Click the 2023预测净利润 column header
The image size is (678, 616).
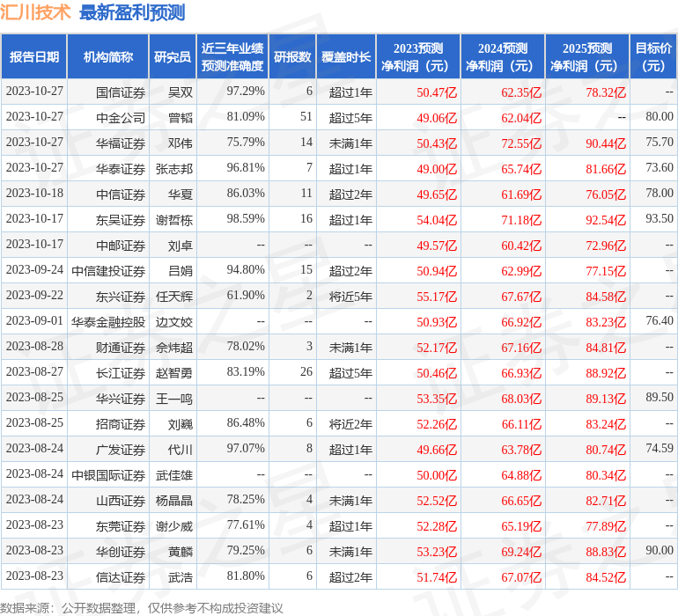pyautogui.click(x=418, y=56)
